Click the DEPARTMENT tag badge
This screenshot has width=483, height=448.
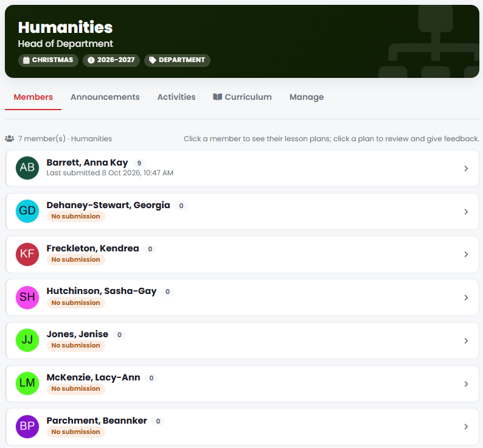[x=177, y=60]
